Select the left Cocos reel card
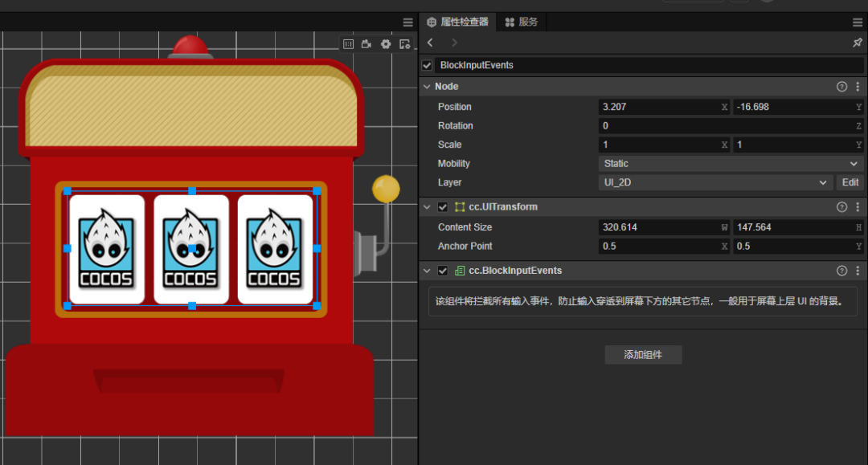The height and width of the screenshot is (465, 868). coord(107,249)
